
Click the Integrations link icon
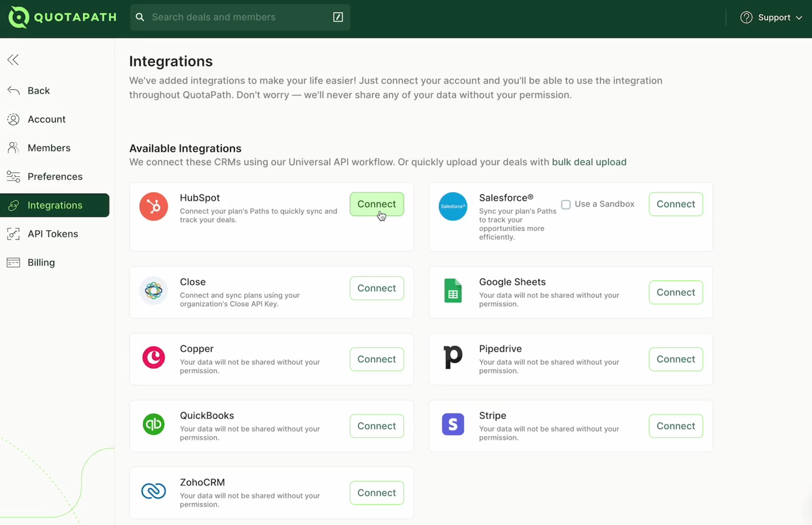click(x=13, y=205)
